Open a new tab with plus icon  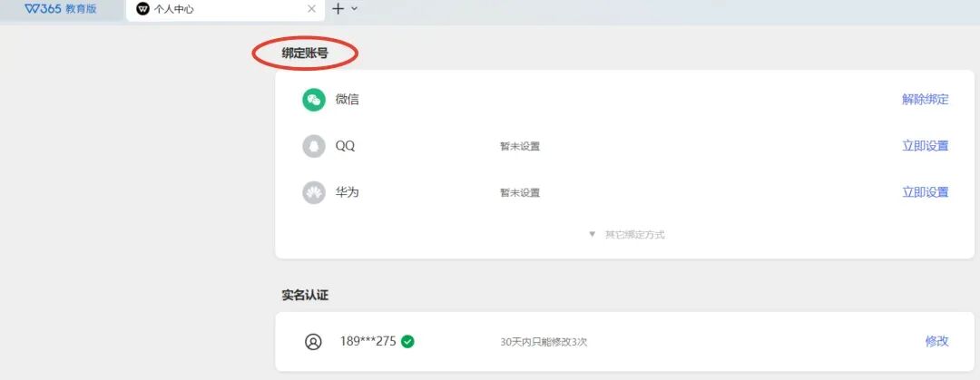pos(338,9)
